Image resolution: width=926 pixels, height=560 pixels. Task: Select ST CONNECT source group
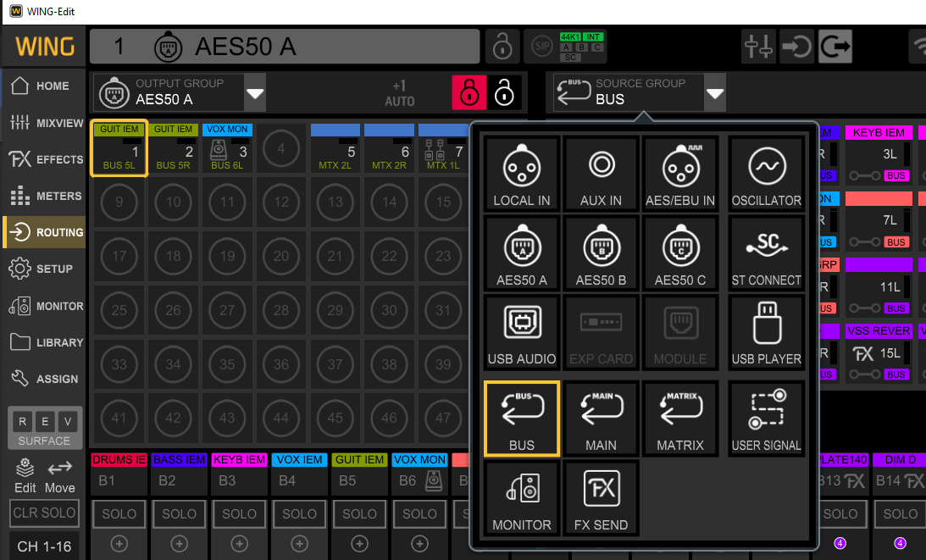[x=767, y=252]
